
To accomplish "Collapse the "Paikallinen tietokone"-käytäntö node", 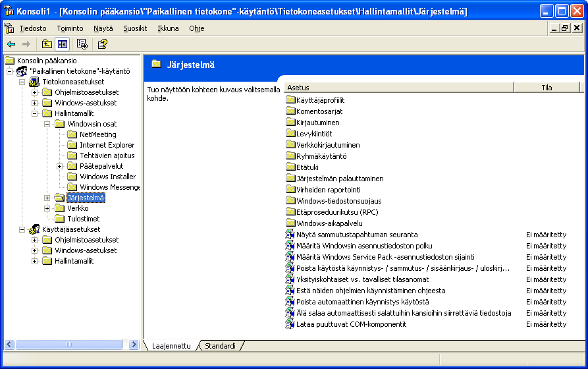I will [10, 71].
